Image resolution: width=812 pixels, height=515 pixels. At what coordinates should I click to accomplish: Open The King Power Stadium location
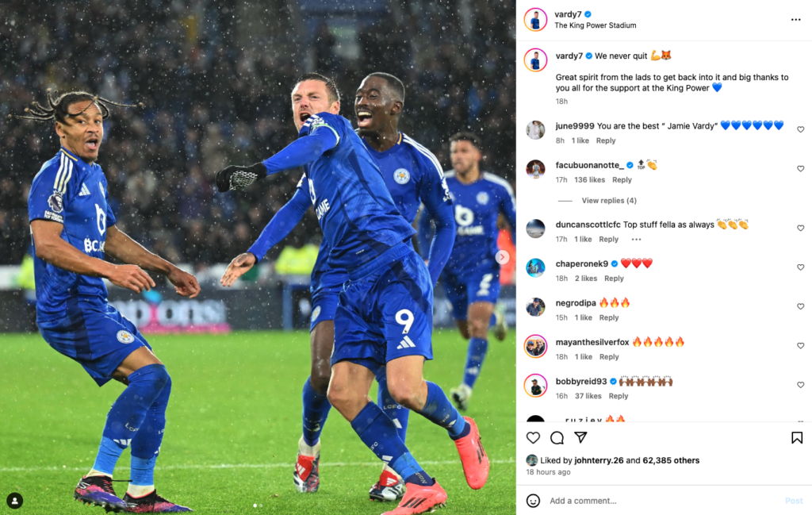click(x=595, y=25)
